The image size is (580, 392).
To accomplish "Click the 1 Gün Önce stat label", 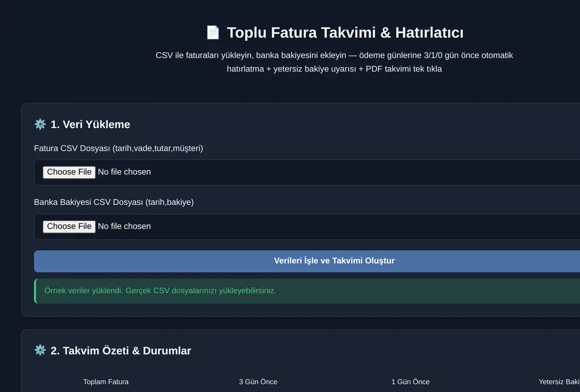I will (410, 382).
